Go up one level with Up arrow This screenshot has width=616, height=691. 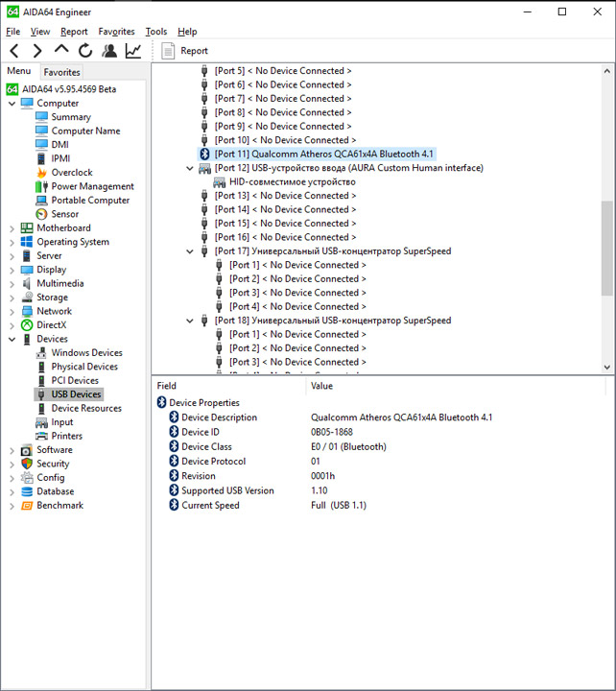point(61,49)
